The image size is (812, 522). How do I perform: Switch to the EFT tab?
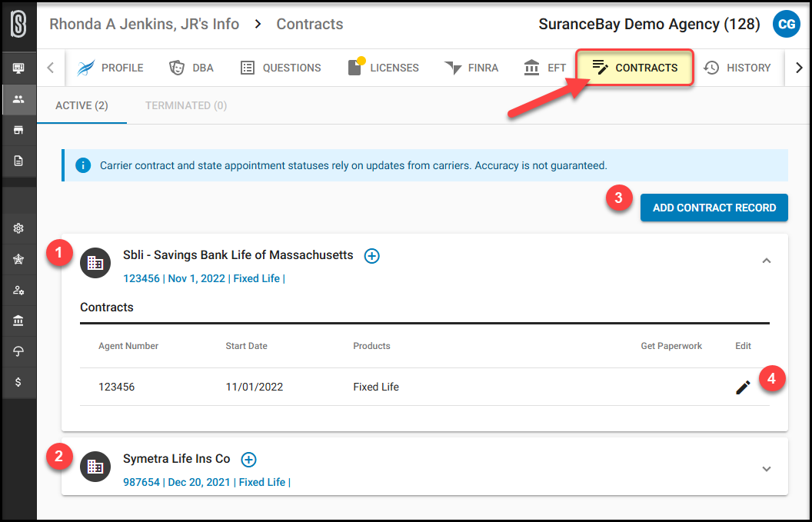pyautogui.click(x=545, y=68)
